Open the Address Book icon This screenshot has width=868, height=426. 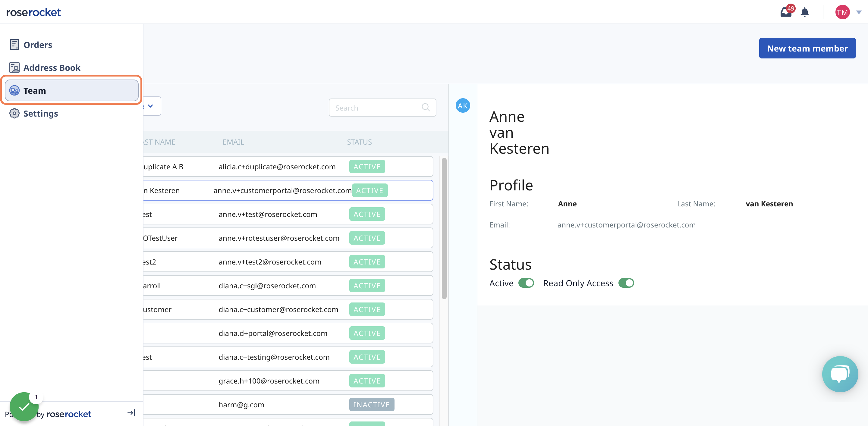(x=14, y=67)
